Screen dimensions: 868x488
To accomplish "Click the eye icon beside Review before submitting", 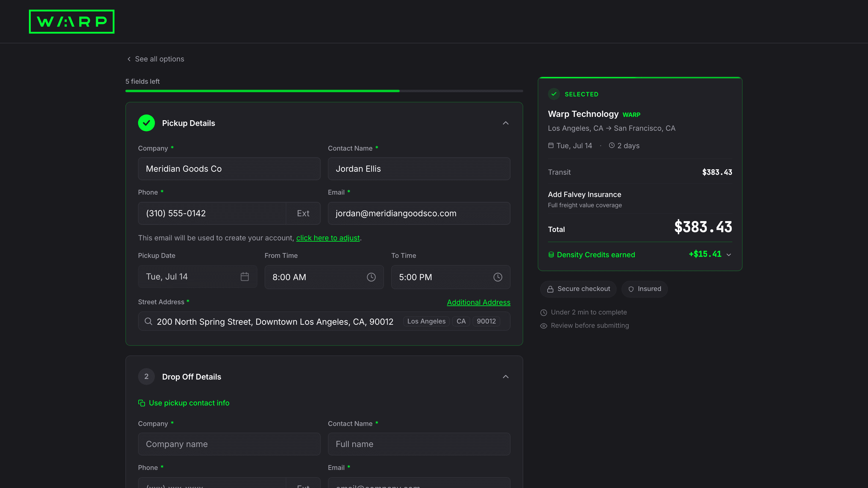I will 543,326.
